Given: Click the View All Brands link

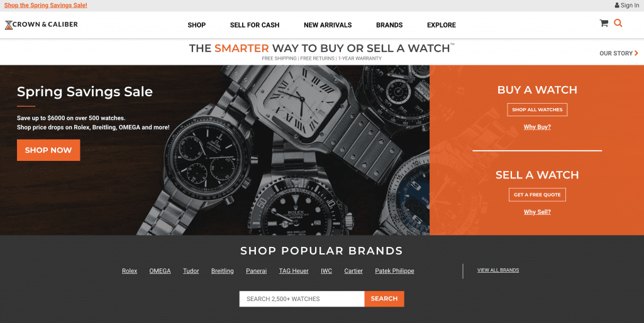Looking at the screenshot, I should [498, 270].
